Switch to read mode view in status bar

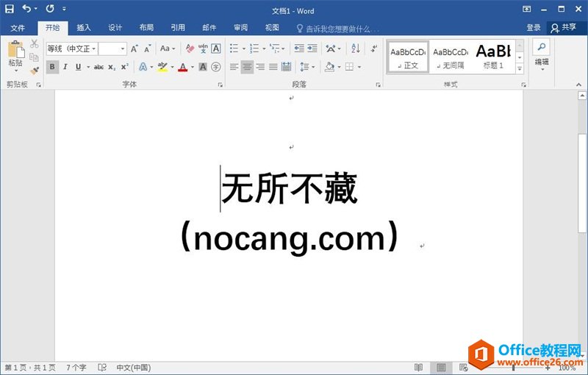tap(418, 368)
